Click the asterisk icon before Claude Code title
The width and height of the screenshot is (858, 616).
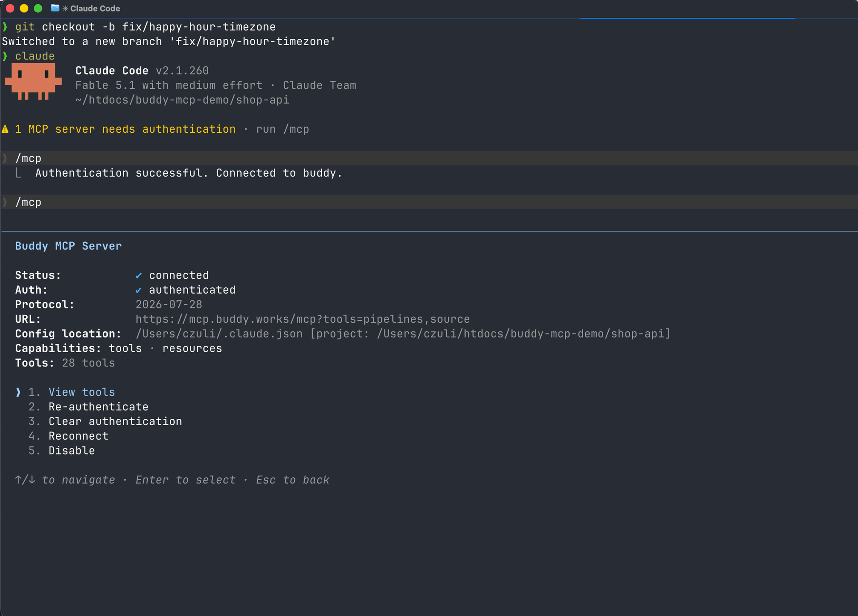click(x=65, y=8)
